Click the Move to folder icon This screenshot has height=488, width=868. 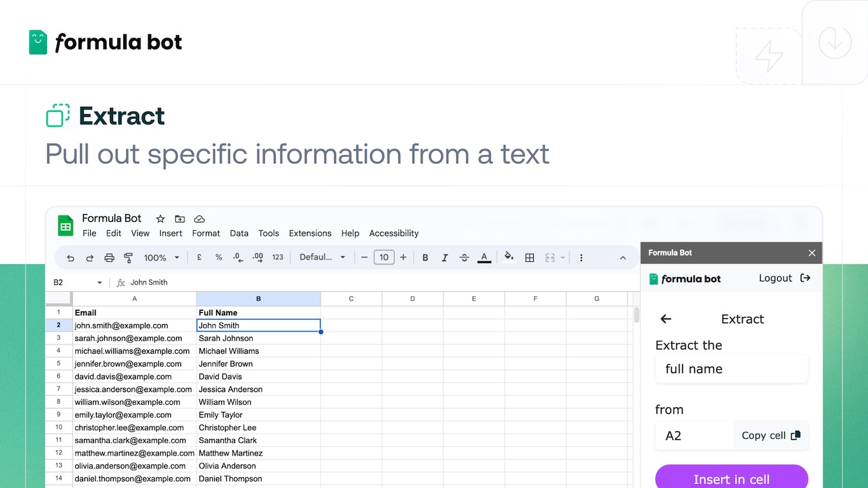point(180,219)
